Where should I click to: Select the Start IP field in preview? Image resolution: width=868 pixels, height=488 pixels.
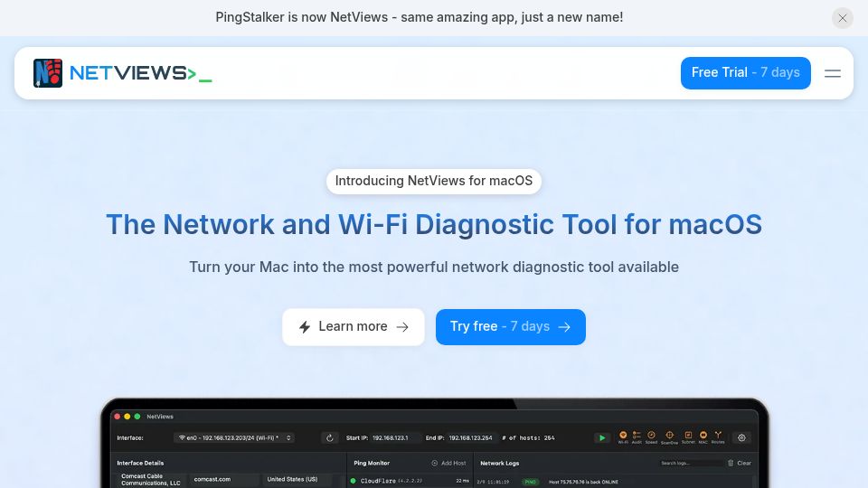click(395, 437)
